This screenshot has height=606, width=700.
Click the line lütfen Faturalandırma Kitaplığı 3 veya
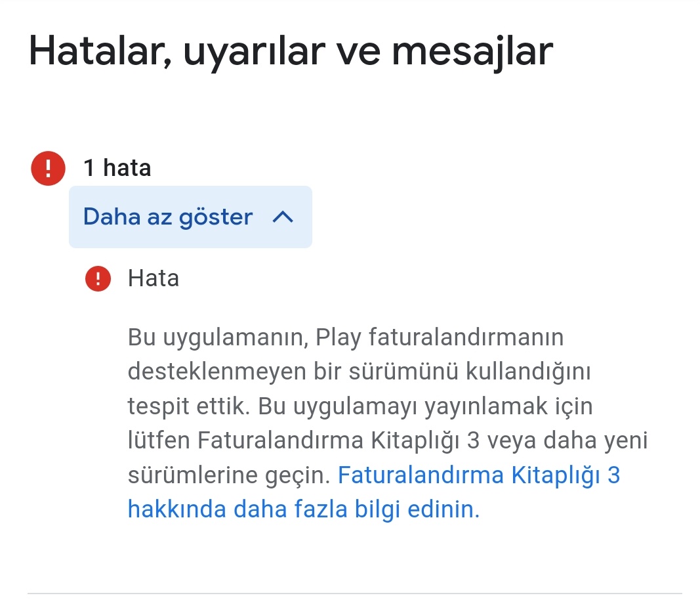388,440
